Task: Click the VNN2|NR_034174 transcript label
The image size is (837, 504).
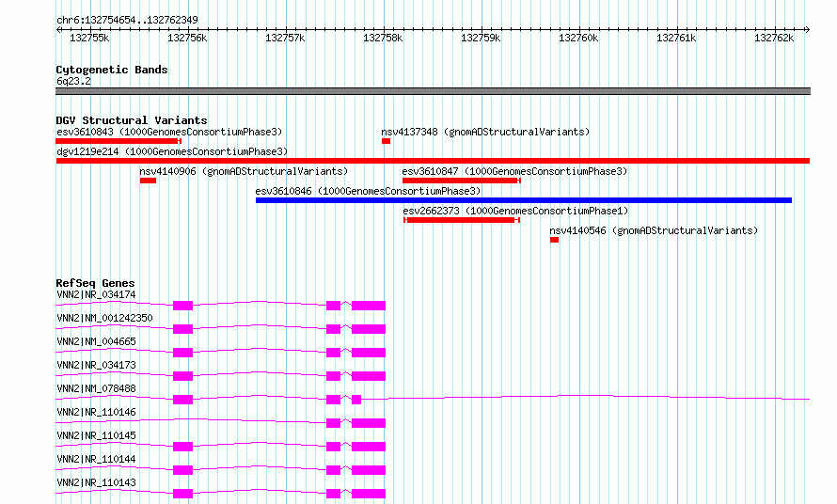Action: coord(96,294)
